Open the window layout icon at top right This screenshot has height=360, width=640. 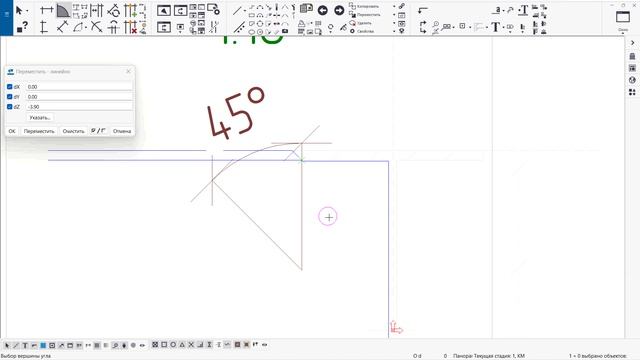point(623,17)
